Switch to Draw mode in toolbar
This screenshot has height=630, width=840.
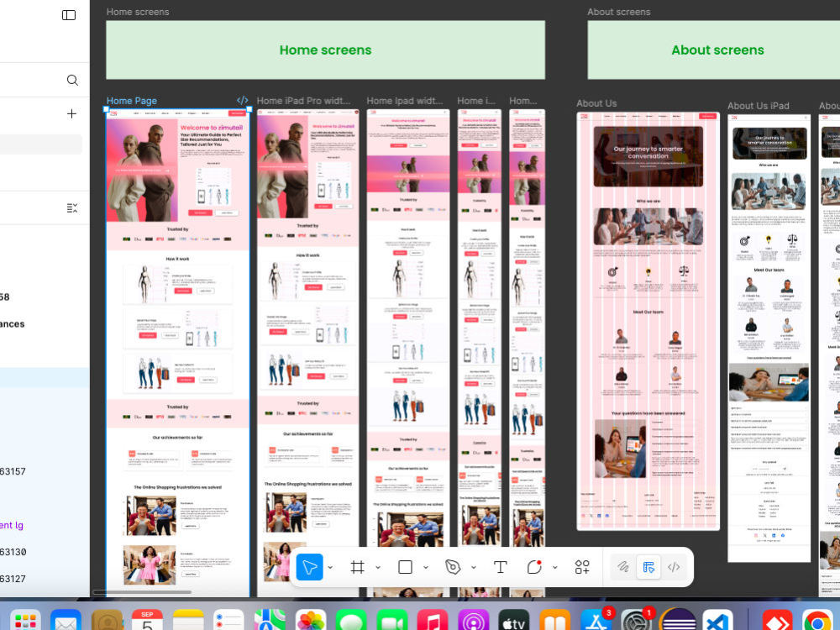pyautogui.click(x=623, y=567)
